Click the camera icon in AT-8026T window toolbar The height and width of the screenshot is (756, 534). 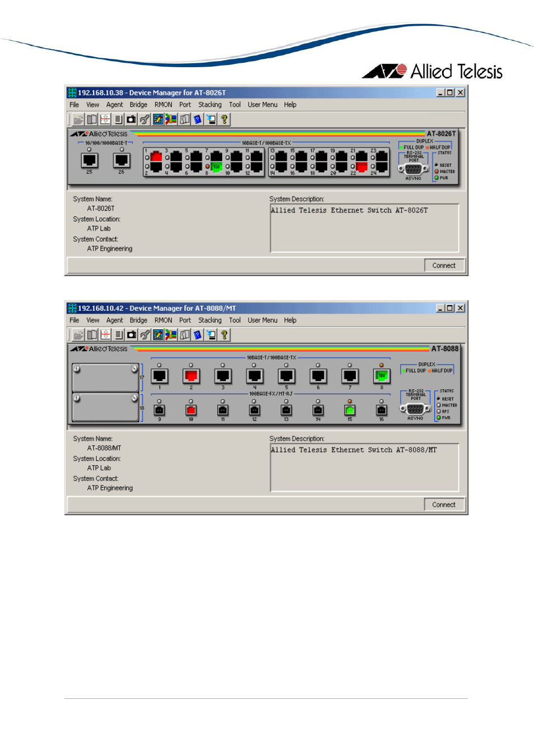[x=132, y=119]
